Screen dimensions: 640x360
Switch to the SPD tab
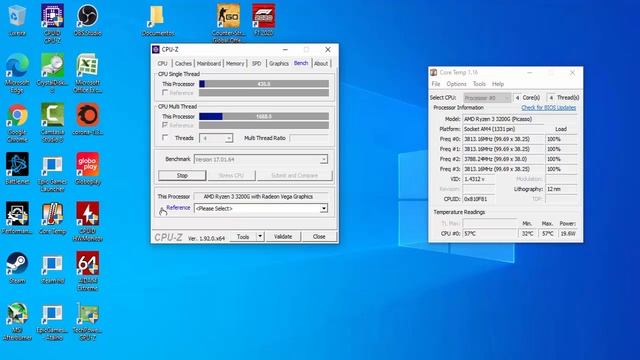pyautogui.click(x=256, y=64)
